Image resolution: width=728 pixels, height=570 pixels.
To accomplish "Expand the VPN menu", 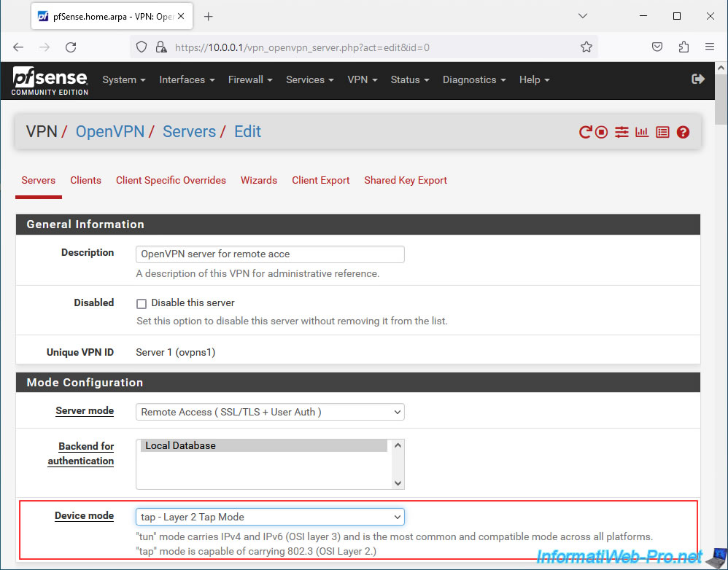I will pos(362,79).
